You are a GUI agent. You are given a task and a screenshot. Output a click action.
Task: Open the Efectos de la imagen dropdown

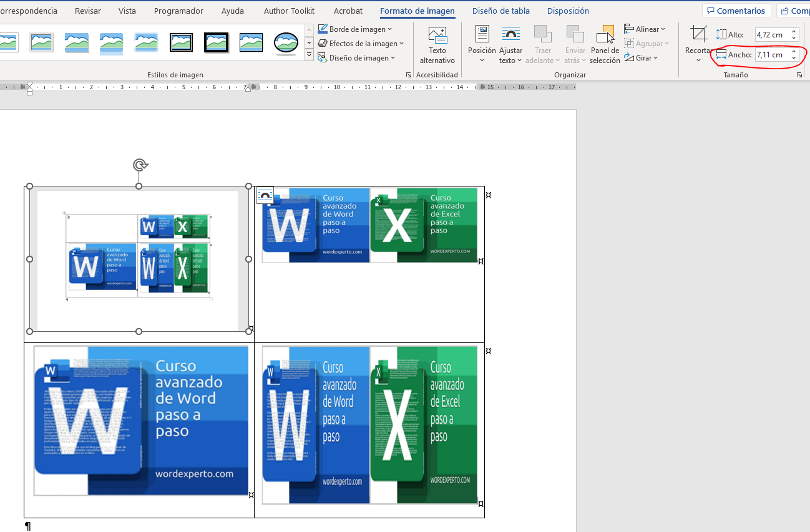point(363,44)
